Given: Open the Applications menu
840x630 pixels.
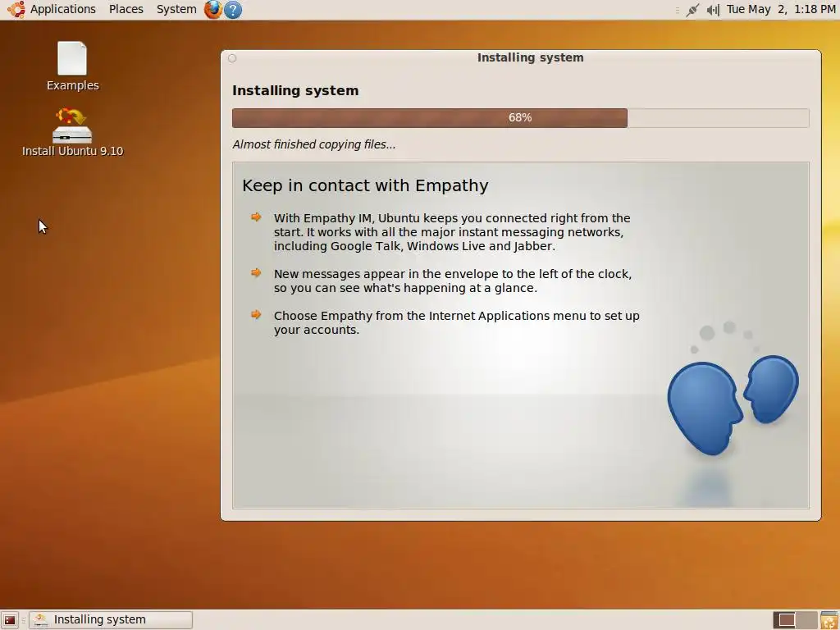Looking at the screenshot, I should [62, 9].
